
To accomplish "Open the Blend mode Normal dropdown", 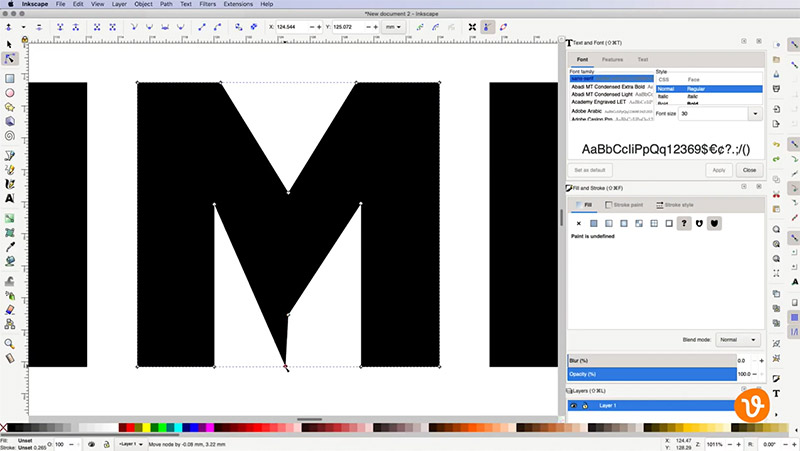I will pyautogui.click(x=738, y=340).
